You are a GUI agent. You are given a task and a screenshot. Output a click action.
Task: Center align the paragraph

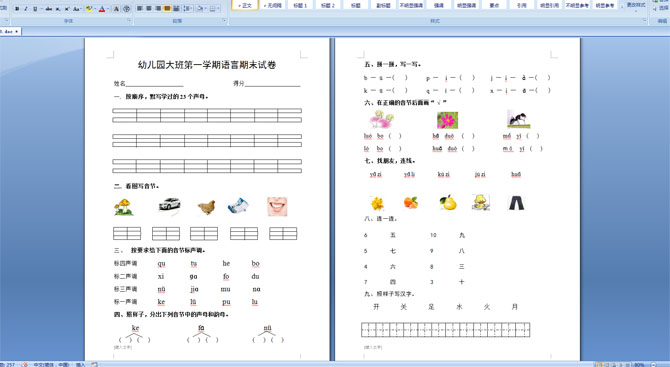tap(149, 8)
